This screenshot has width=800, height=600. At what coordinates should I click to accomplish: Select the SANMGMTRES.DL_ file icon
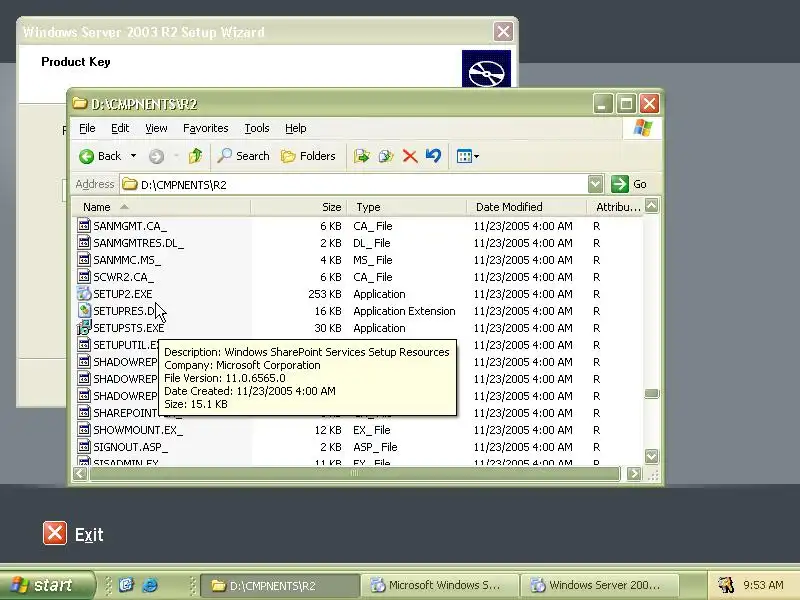pyautogui.click(x=84, y=242)
